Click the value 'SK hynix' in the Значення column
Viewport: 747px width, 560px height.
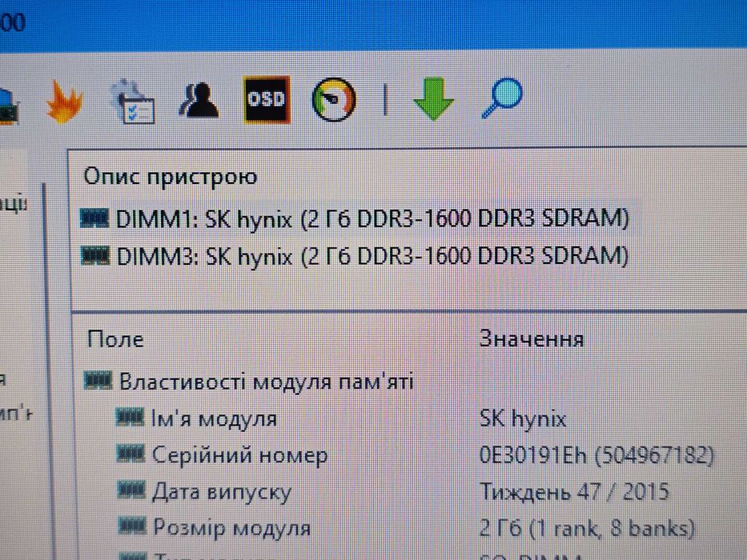(x=523, y=419)
